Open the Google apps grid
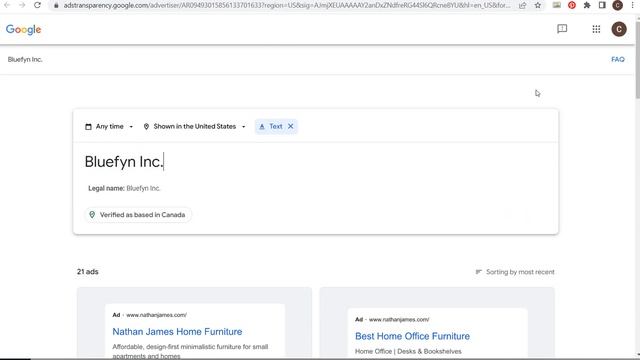This screenshot has width=640, height=360. click(596, 29)
